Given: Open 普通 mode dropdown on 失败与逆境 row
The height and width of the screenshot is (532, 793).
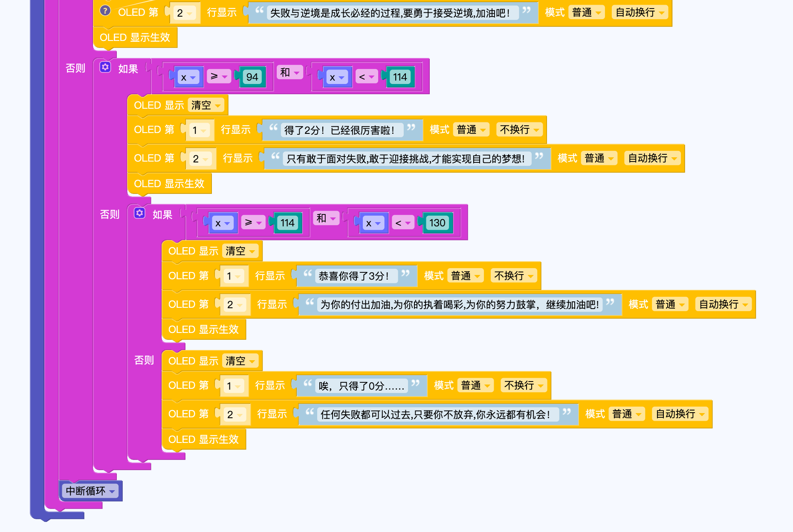Looking at the screenshot, I should [x=587, y=12].
